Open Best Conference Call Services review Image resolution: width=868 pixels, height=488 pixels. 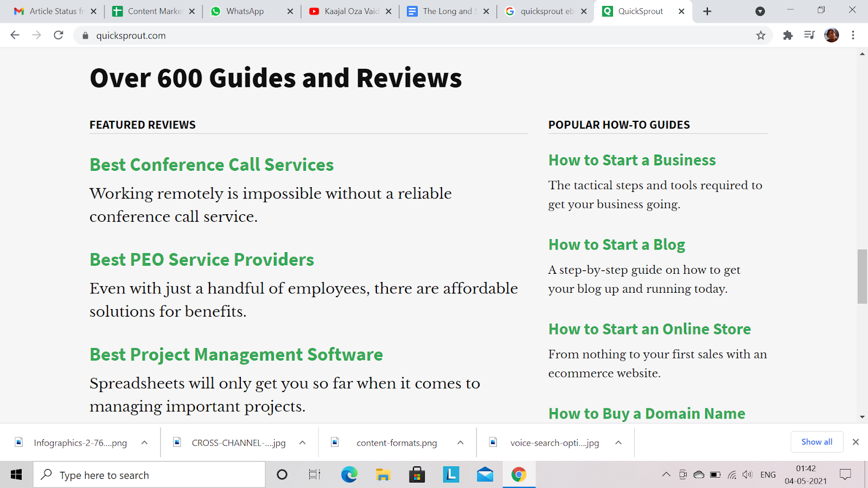pyautogui.click(x=212, y=165)
